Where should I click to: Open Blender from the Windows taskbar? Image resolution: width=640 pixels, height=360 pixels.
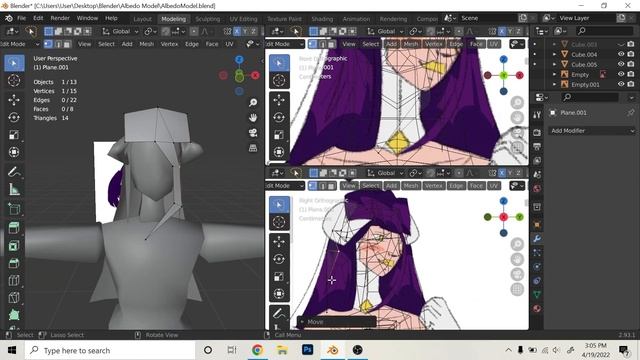click(x=333, y=350)
